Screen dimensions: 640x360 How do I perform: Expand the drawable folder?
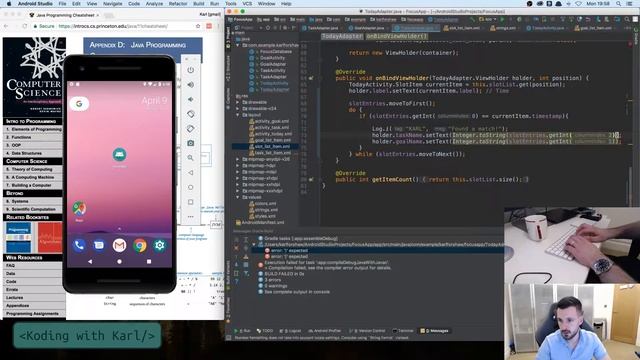[238, 102]
